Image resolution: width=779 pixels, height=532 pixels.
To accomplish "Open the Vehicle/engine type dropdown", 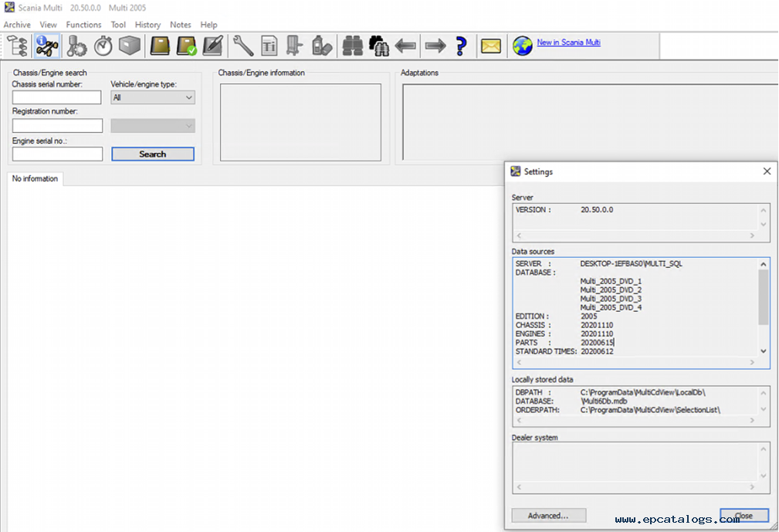I will 153,97.
